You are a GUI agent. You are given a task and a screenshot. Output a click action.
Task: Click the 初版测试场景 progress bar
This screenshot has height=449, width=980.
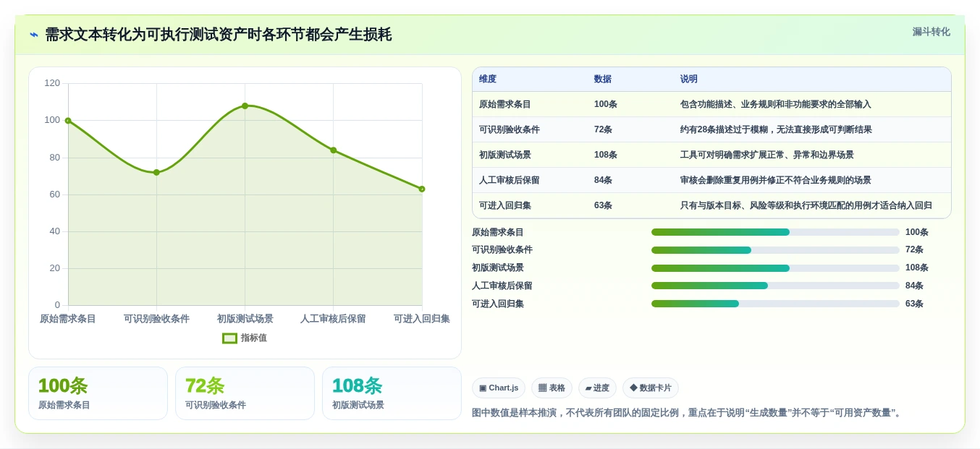pos(775,268)
